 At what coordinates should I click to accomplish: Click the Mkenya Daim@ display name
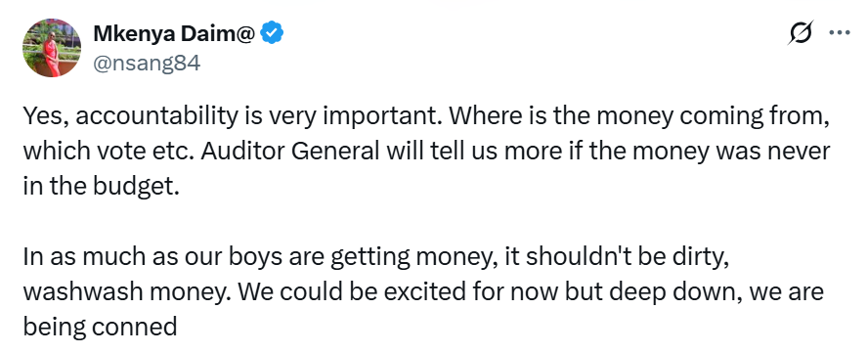tap(174, 34)
